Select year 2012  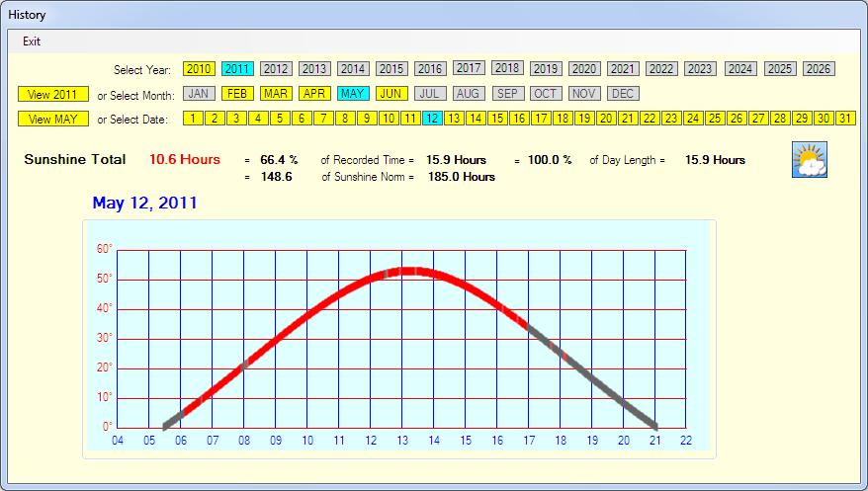click(276, 68)
